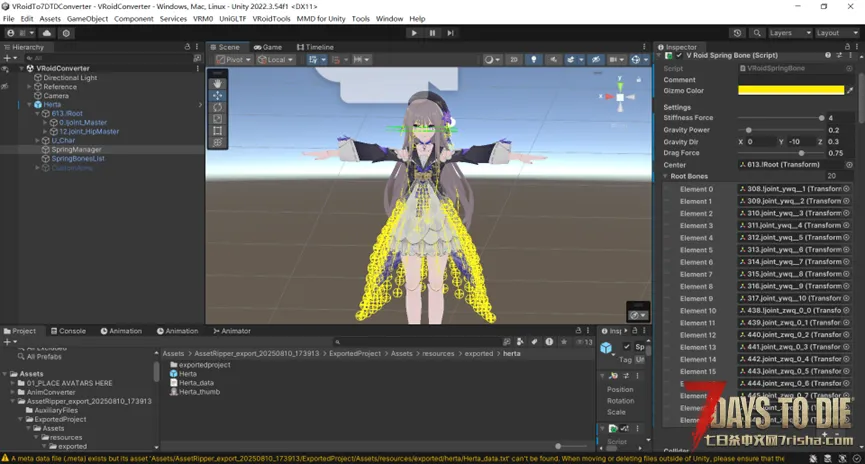Click the Project favorites star icon
The height and width of the screenshot is (464, 865).
coord(564,342)
